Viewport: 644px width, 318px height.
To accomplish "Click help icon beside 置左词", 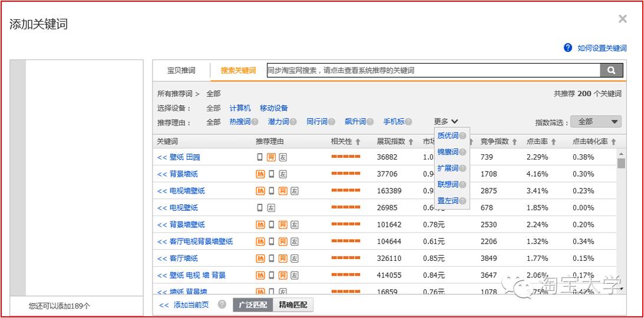I will pos(463,201).
